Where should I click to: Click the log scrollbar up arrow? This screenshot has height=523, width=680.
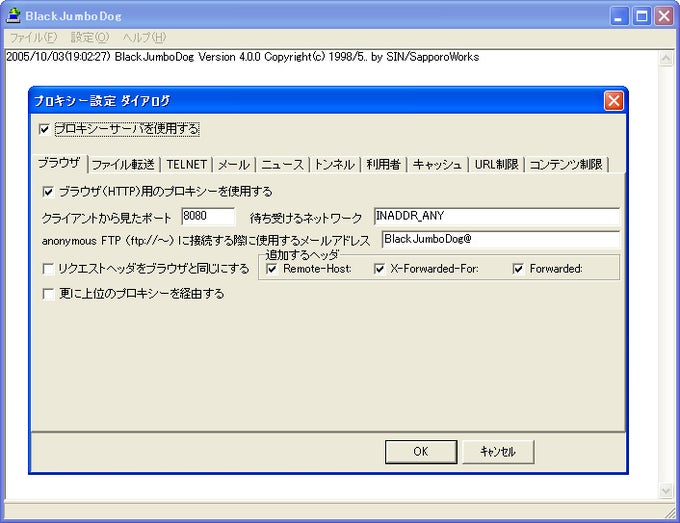666,59
